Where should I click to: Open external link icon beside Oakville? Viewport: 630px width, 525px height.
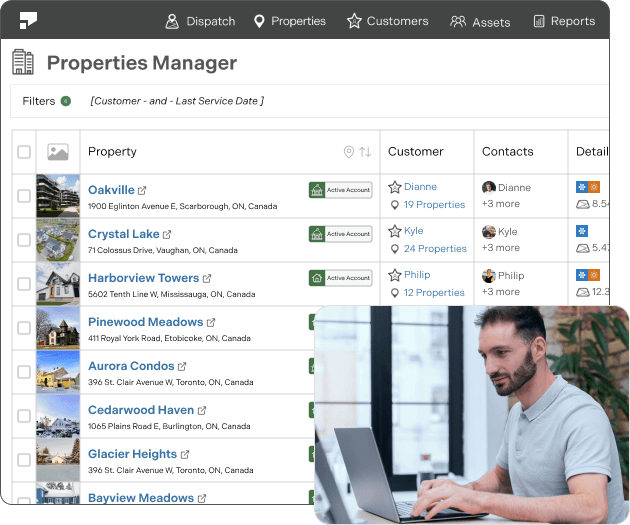(x=142, y=190)
